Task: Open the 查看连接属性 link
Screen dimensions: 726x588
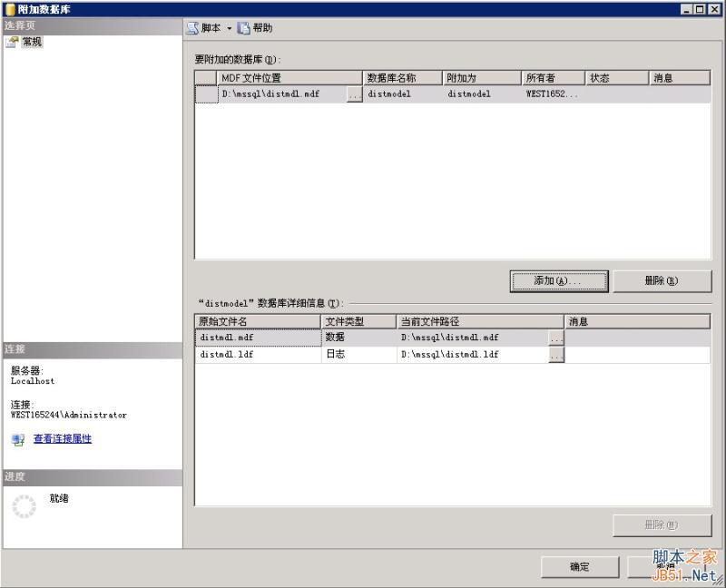Action: [x=60, y=438]
